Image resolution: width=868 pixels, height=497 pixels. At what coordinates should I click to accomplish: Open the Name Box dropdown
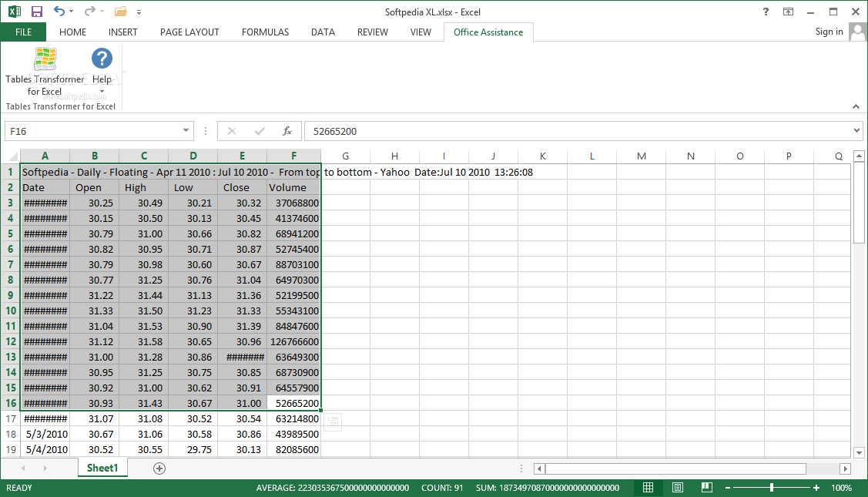click(186, 131)
